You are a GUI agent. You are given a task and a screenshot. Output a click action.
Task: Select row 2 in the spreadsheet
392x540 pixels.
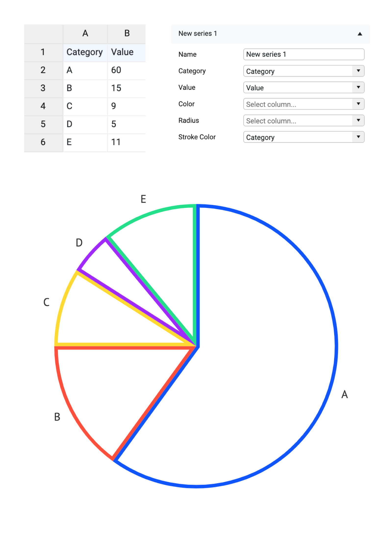pyautogui.click(x=43, y=70)
